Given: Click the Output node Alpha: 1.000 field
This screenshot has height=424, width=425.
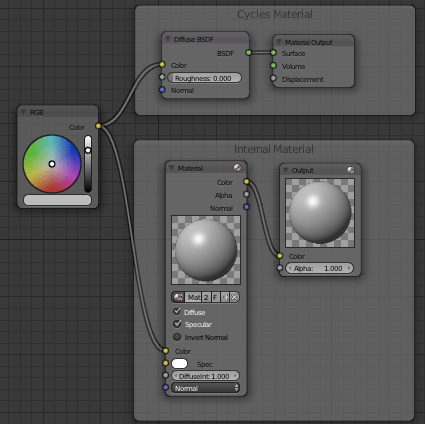Looking at the screenshot, I should [x=319, y=268].
